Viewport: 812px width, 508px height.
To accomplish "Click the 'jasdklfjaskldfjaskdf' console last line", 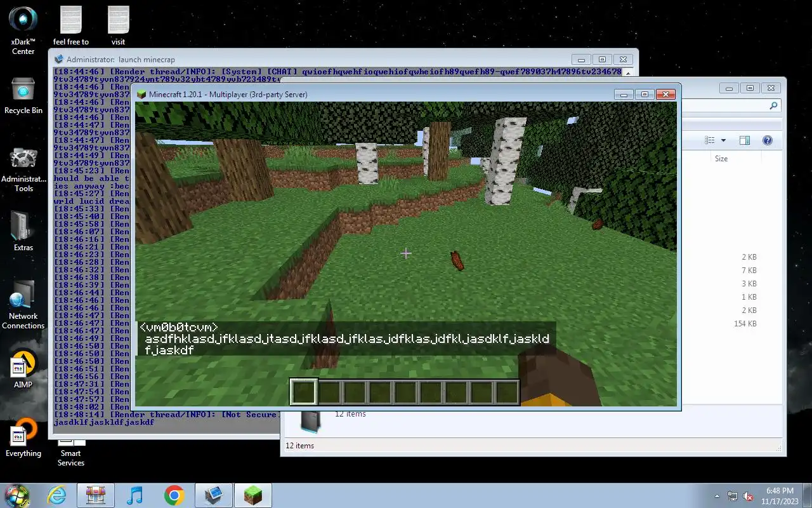I will point(104,422).
